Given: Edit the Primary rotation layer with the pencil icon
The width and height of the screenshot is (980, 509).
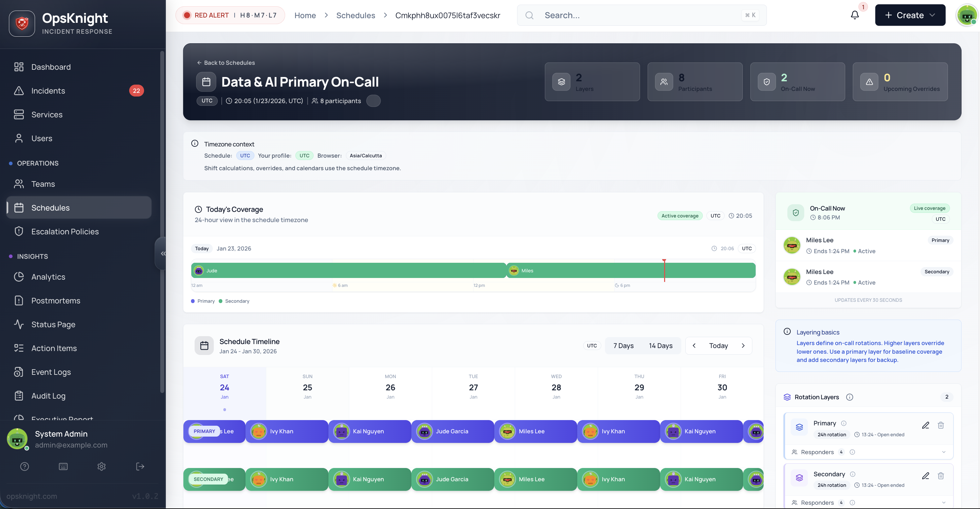Looking at the screenshot, I should 926,425.
